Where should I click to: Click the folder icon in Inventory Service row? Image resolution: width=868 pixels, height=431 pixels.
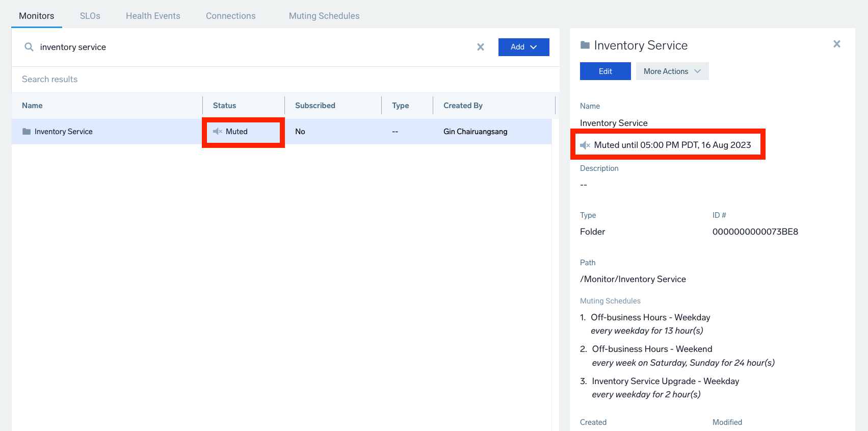pos(27,132)
